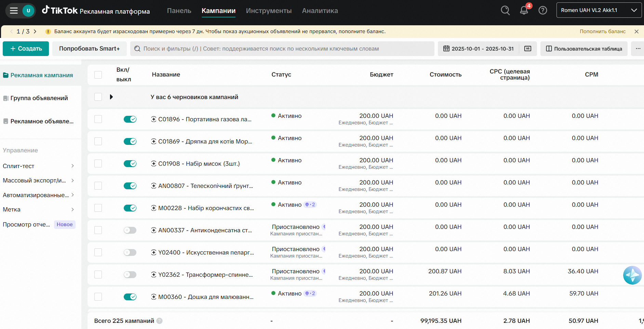Image resolution: width=644 pixels, height=329 pixels.
Task: Switch to the Аналитика tab
Action: (320, 11)
